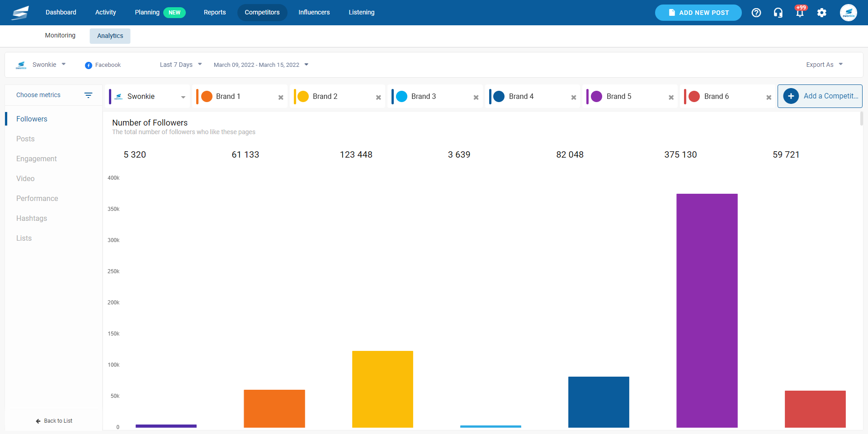Open the Export As dropdown
This screenshot has width=868, height=434.
pyautogui.click(x=825, y=65)
